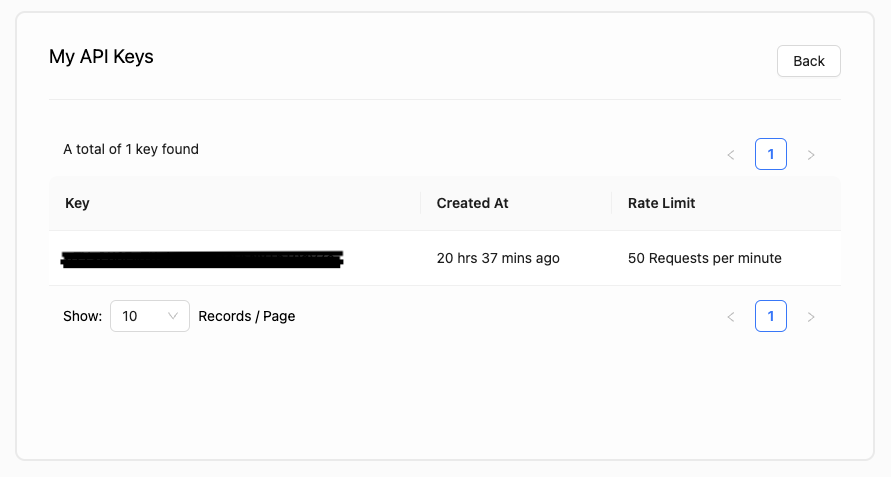Open the records per page dropdown showing 10
The image size is (891, 477).
pyautogui.click(x=149, y=316)
